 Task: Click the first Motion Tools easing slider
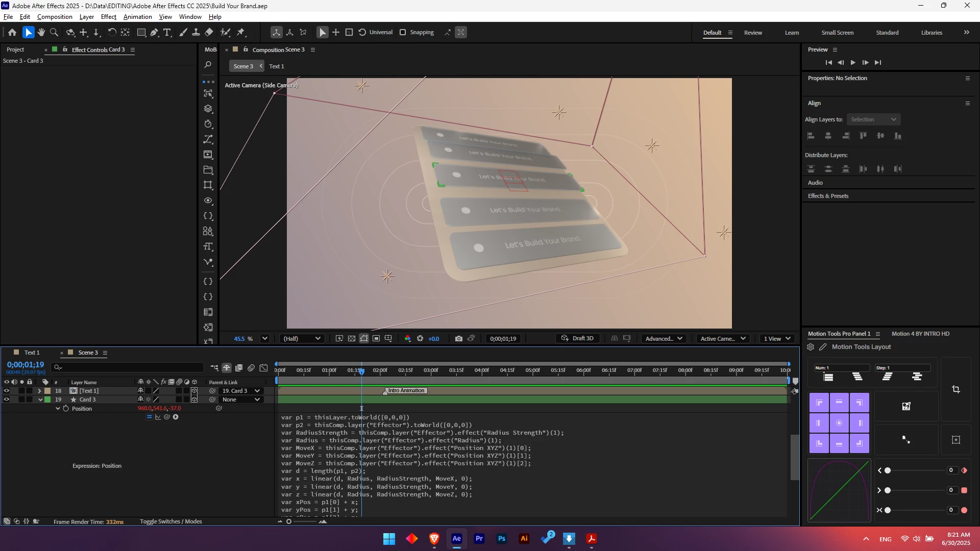888,470
